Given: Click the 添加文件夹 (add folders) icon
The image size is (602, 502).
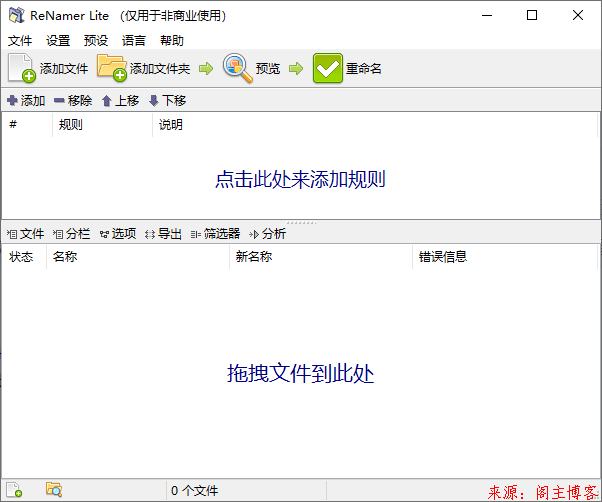Looking at the screenshot, I should click(x=112, y=68).
